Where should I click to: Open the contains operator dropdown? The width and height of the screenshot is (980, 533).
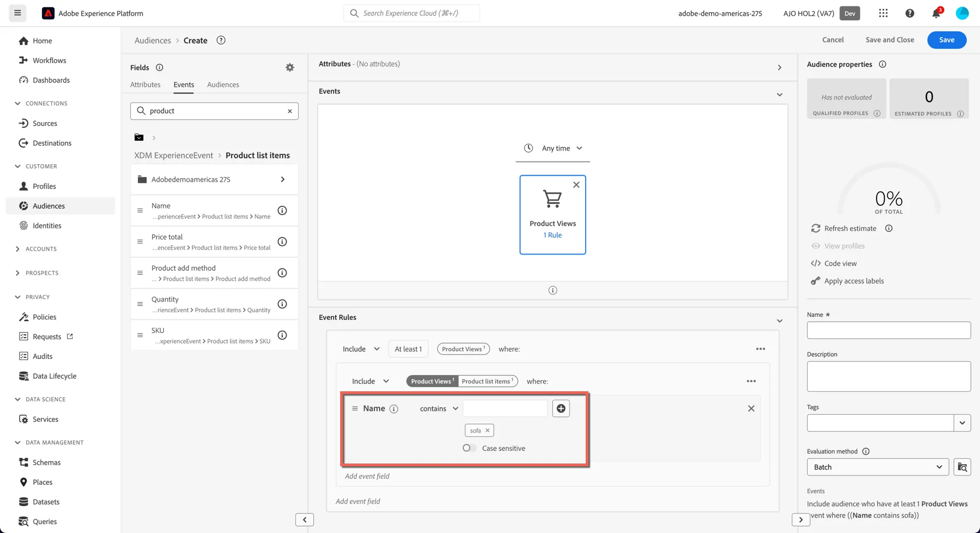(439, 409)
